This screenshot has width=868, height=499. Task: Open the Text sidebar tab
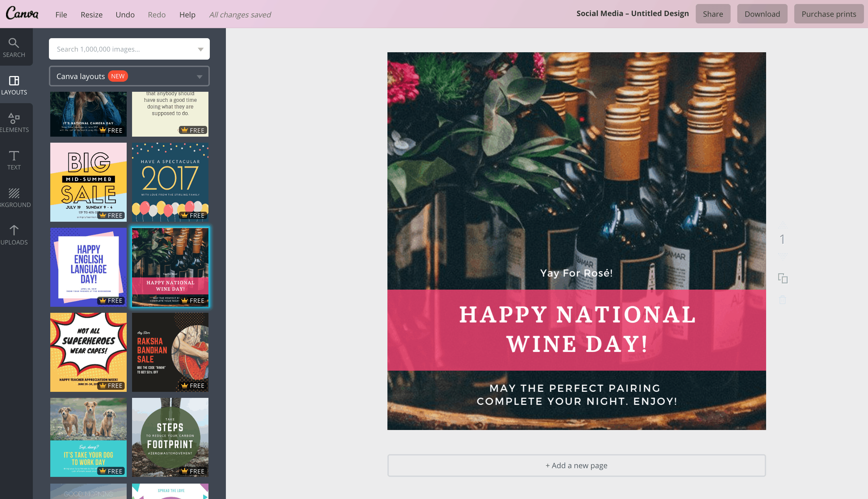[14, 160]
